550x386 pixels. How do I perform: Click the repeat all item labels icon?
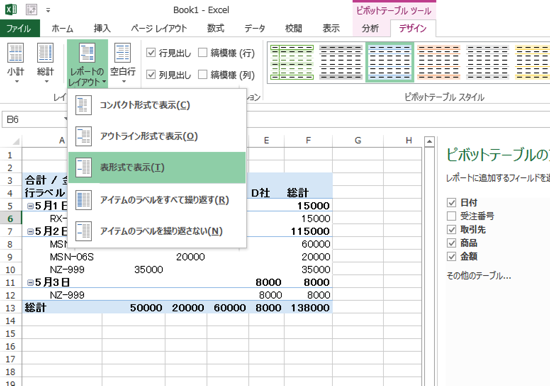(83, 200)
